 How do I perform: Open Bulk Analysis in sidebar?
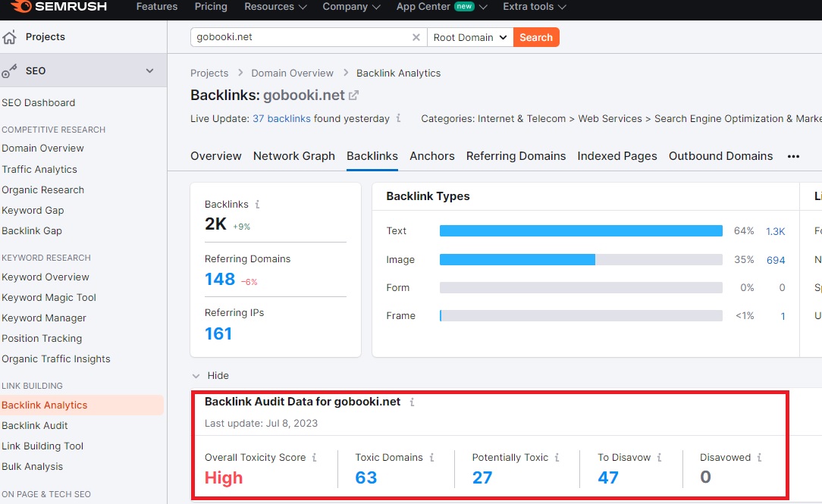pos(32,466)
